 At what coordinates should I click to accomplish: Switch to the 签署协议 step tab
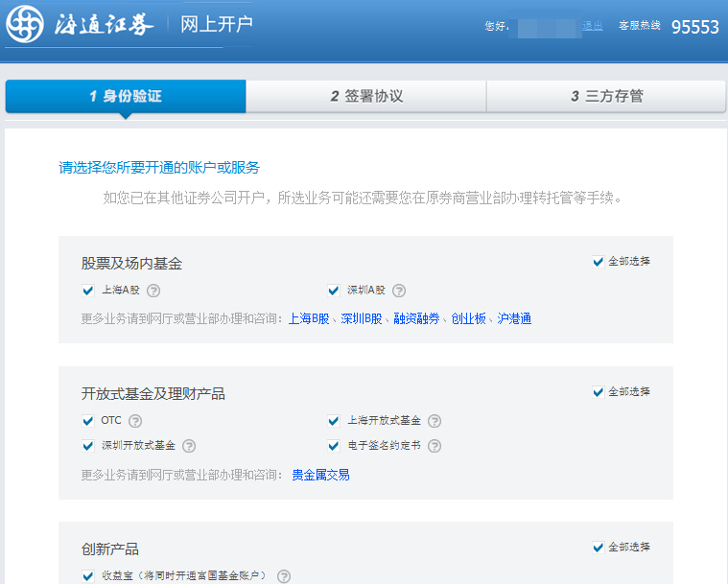(365, 96)
